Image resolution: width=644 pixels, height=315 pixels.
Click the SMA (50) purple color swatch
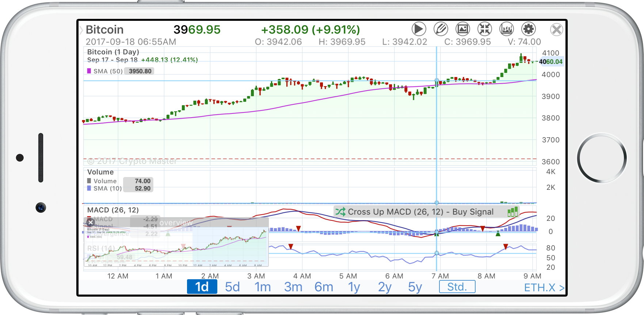[x=89, y=71]
